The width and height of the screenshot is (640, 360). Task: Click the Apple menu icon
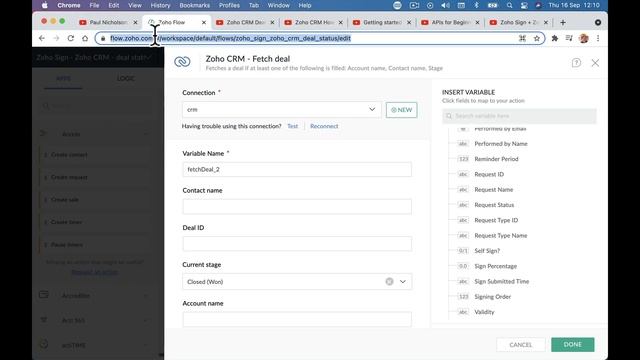click(44, 5)
